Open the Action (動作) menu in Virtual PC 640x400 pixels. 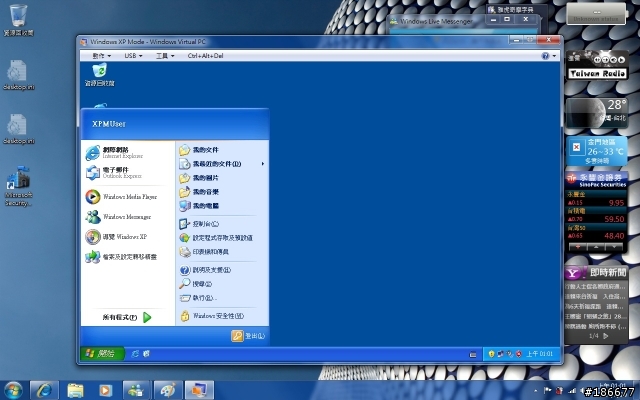101,56
